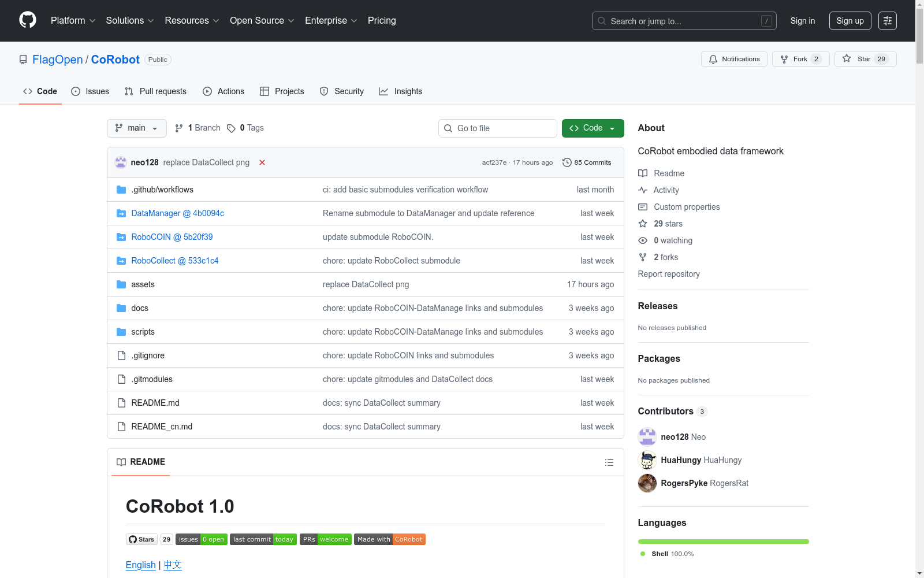The image size is (924, 578).
Task: Switch to the Security tab
Action: (342, 91)
